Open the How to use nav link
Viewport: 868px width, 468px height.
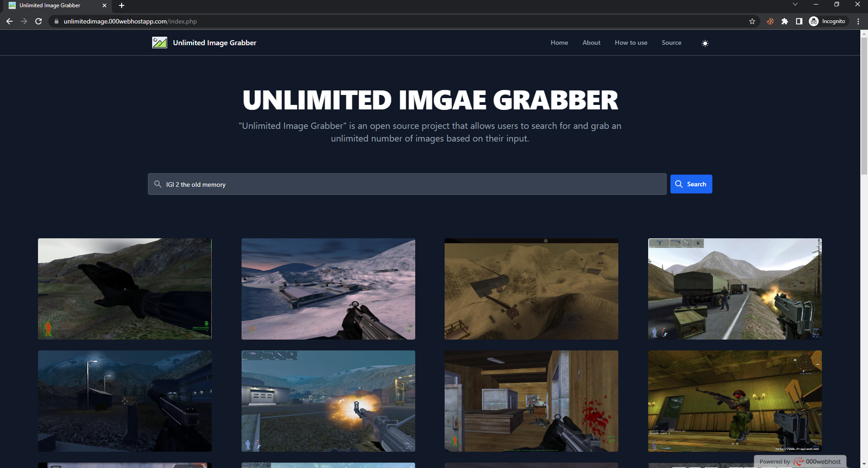(631, 43)
